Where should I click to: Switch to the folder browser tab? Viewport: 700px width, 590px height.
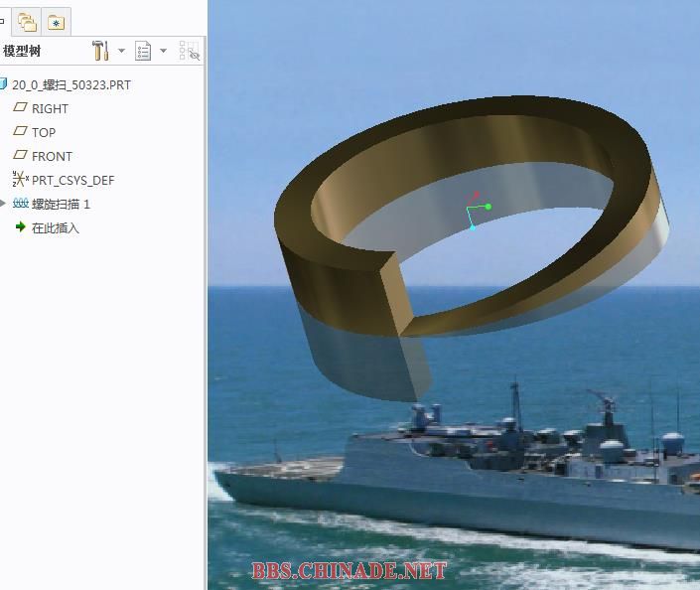pos(27,22)
